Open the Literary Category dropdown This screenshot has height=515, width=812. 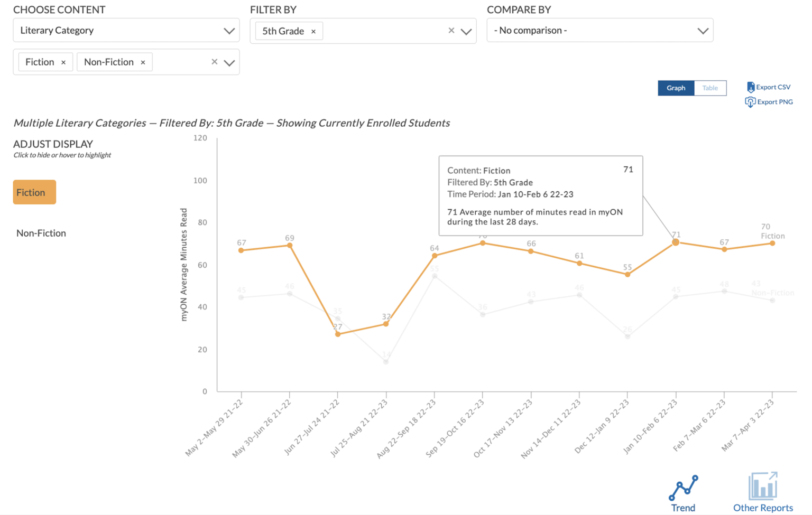[x=230, y=30]
